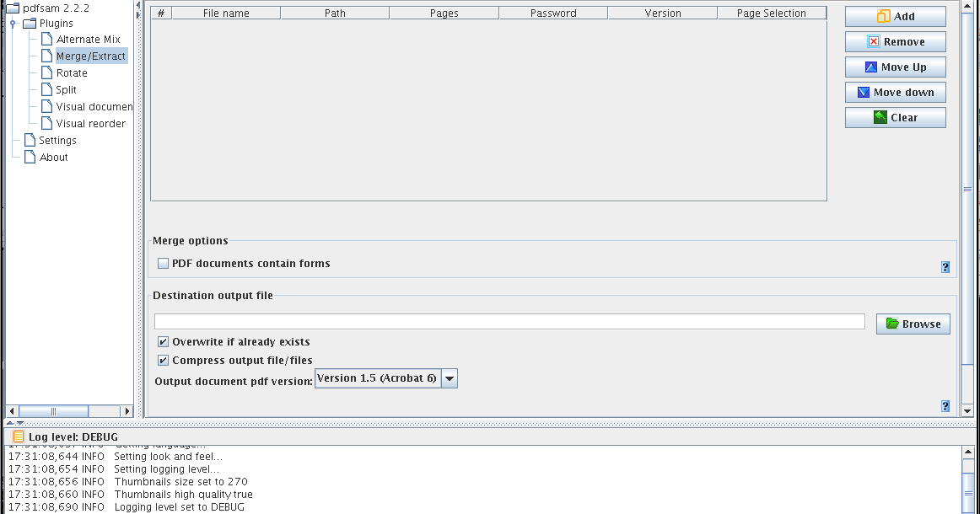This screenshot has width=980, height=514.
Task: Collapse the Plugins folder node
Action: coord(13,24)
